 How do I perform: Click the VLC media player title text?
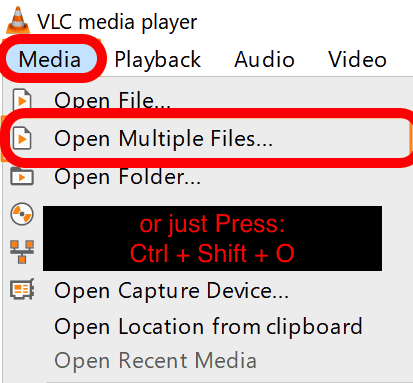click(117, 22)
